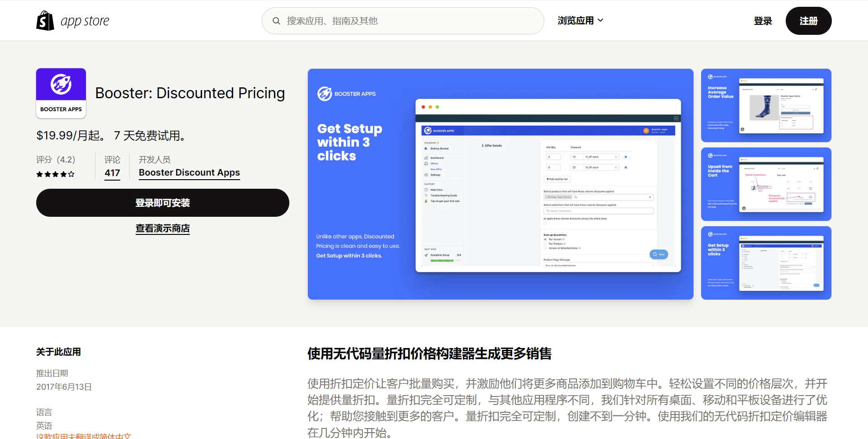
Task: Open the 查看演示商店 demo store link
Action: tap(163, 229)
